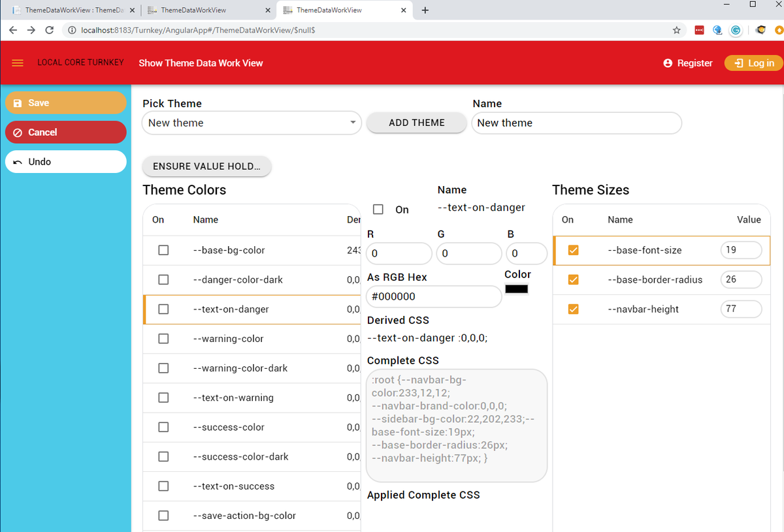The width and height of the screenshot is (784, 532).
Task: Toggle checkbox for --danger-color-dark
Action: [x=163, y=279]
